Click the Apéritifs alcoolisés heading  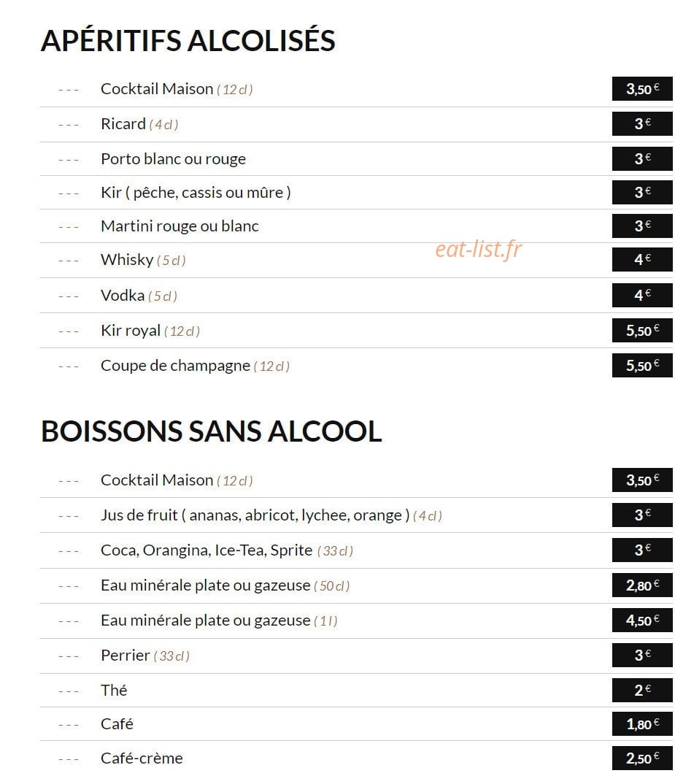pos(188,40)
